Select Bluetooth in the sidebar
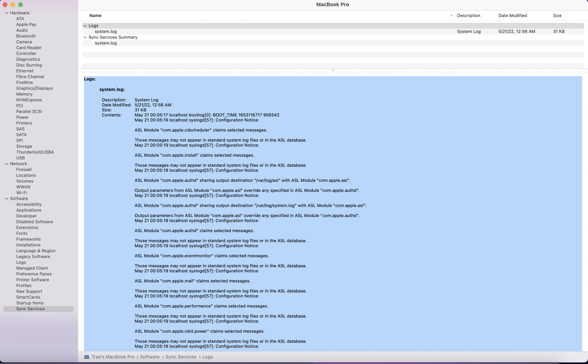 click(26, 36)
